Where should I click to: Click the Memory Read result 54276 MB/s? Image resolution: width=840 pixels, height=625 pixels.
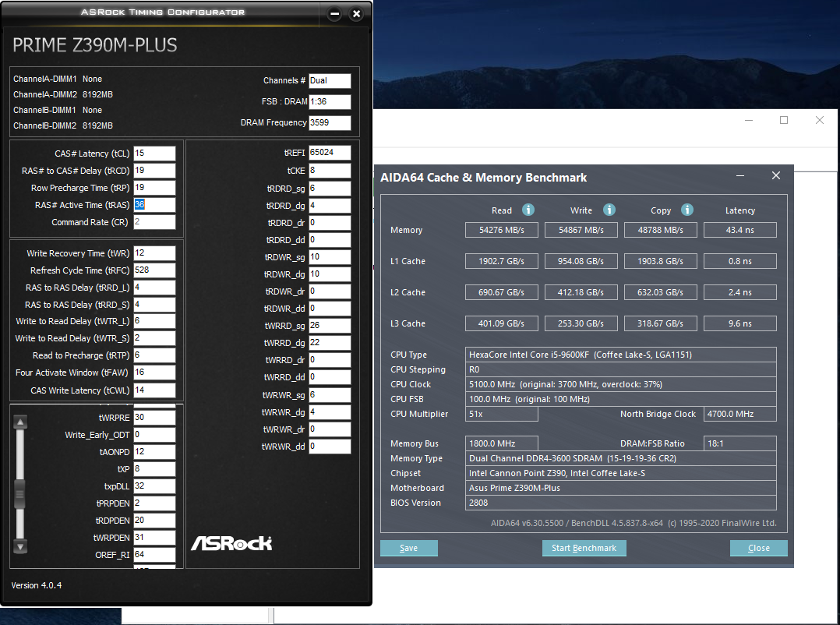[502, 230]
